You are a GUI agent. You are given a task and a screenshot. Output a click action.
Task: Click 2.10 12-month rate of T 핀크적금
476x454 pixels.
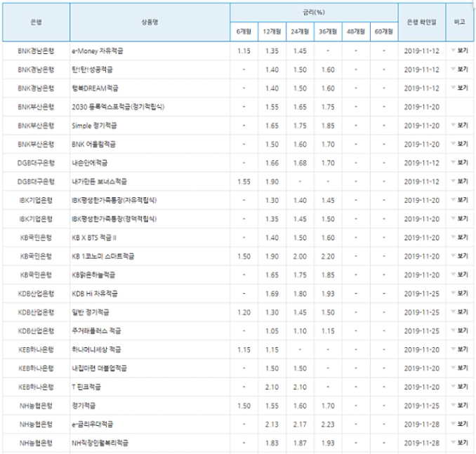point(272,387)
